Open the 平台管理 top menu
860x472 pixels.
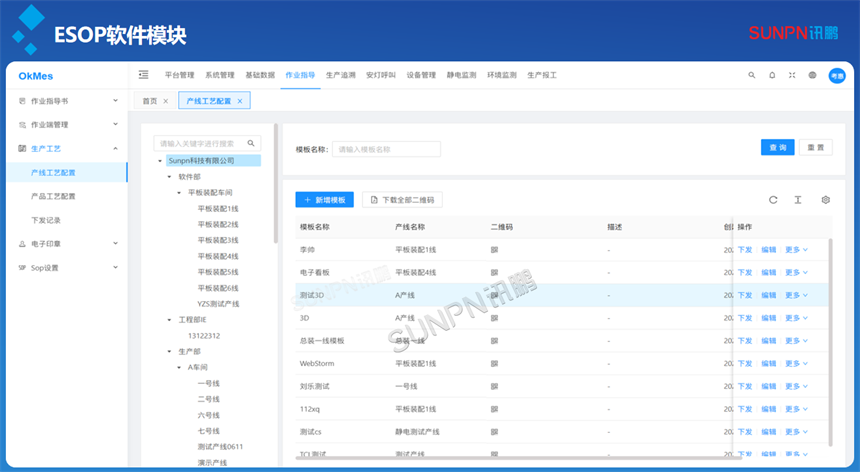(179, 75)
